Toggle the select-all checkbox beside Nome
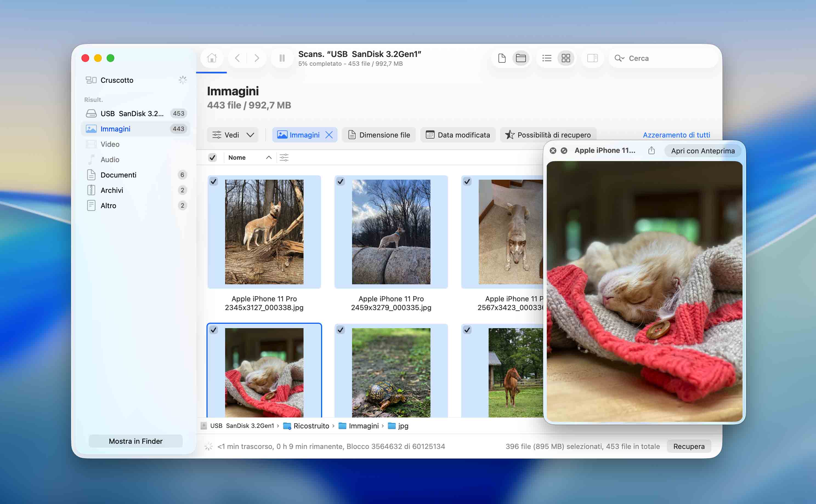816x504 pixels. tap(212, 157)
